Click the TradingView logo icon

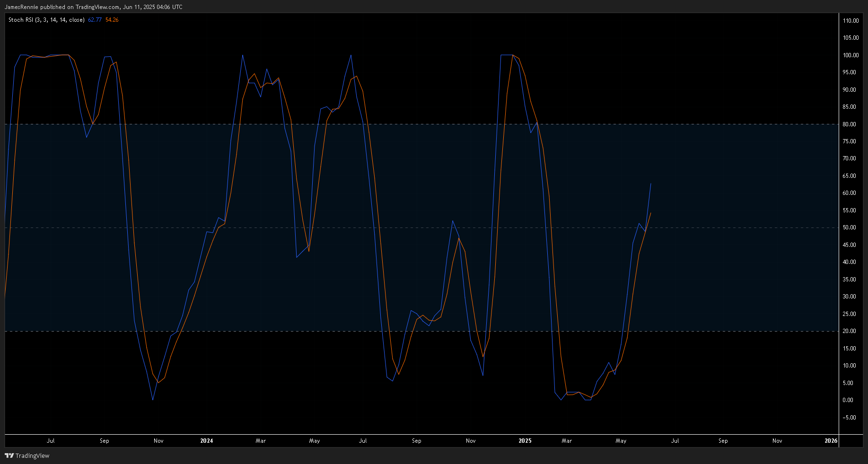tap(9, 455)
